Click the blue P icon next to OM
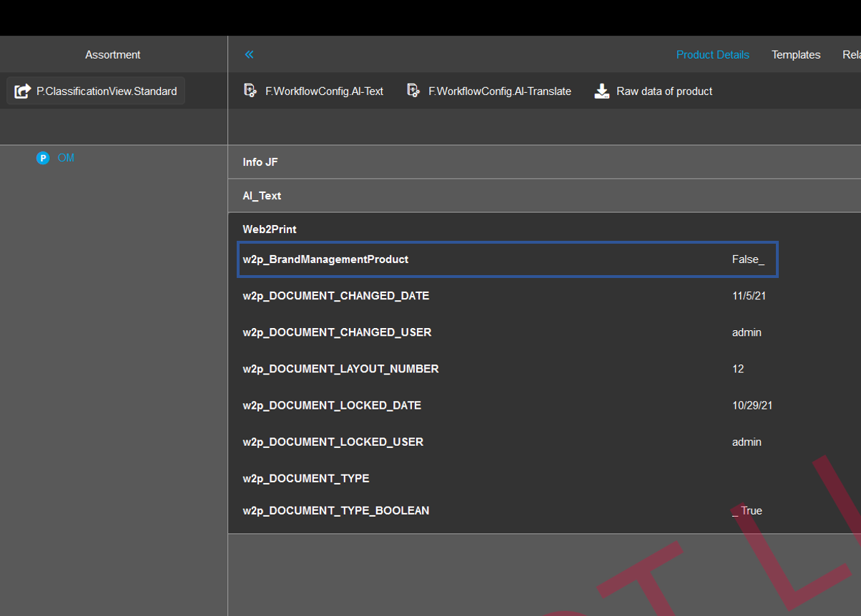Viewport: 861px width, 616px height. click(x=43, y=158)
